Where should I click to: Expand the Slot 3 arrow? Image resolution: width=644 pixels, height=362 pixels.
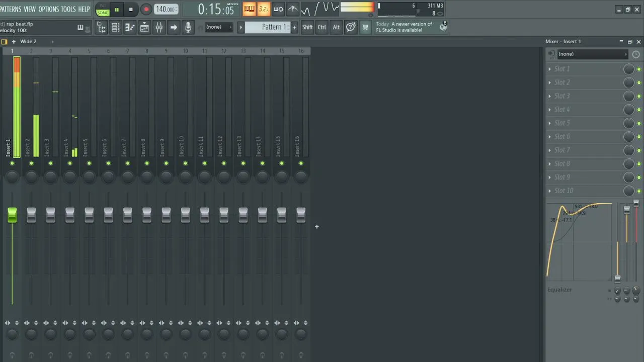[x=550, y=96]
